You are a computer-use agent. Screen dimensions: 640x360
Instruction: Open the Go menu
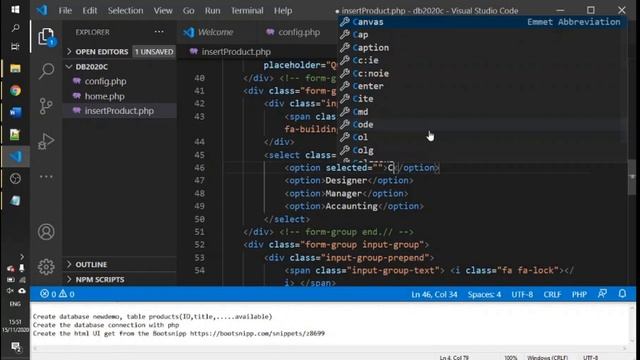pos(188,11)
